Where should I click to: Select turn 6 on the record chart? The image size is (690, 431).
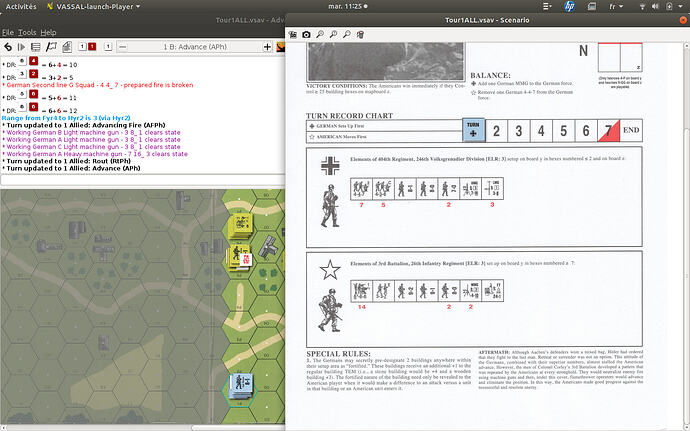pos(586,131)
